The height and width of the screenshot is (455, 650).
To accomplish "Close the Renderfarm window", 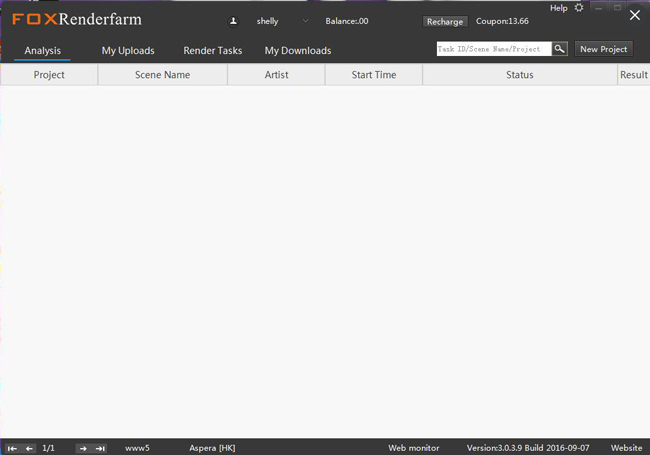I will tap(635, 15).
